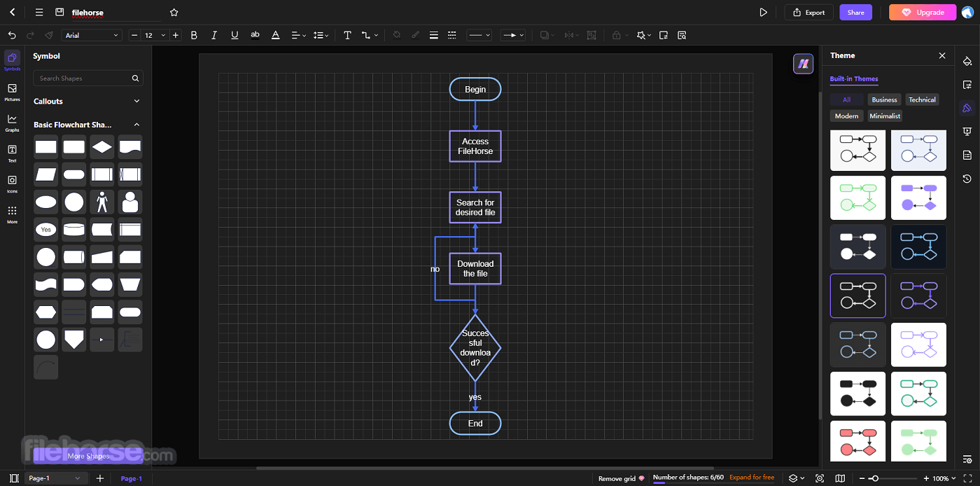Go back with the arrow button

[x=12, y=12]
